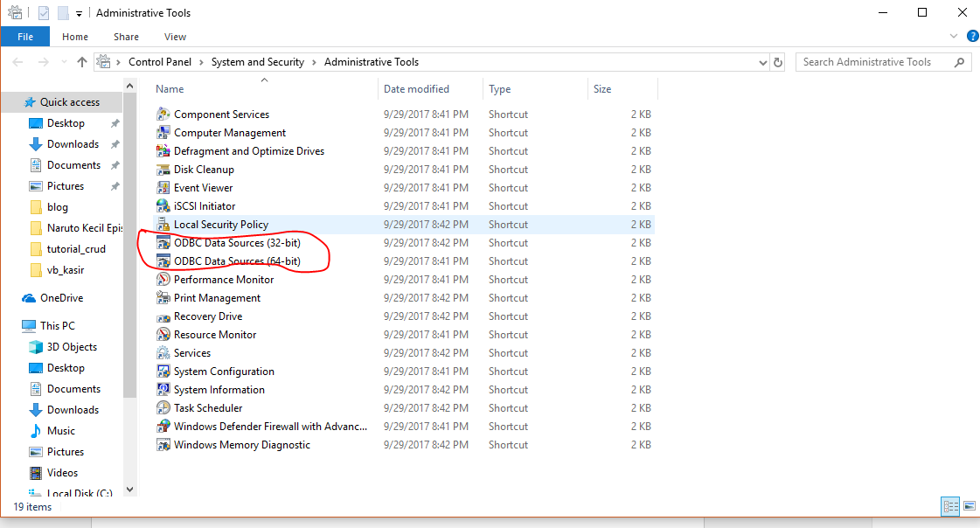This screenshot has height=528, width=980.
Task: Select the System Information icon
Action: click(163, 389)
